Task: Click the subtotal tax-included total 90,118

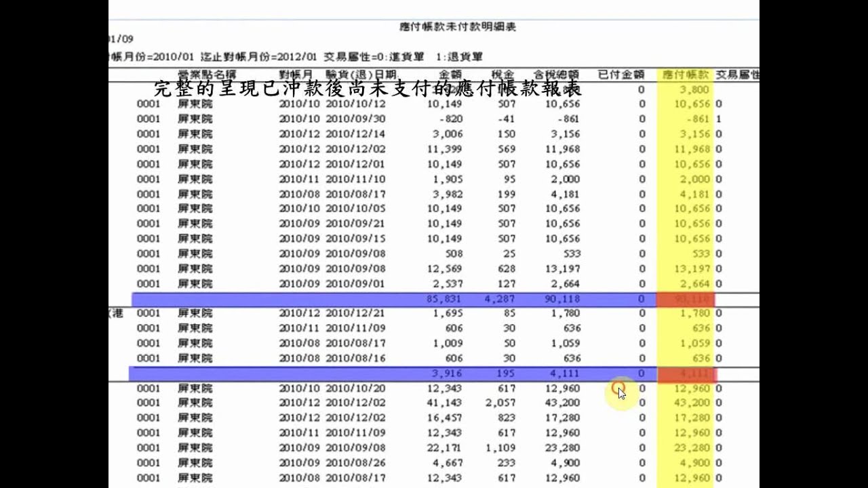Action: (x=562, y=298)
